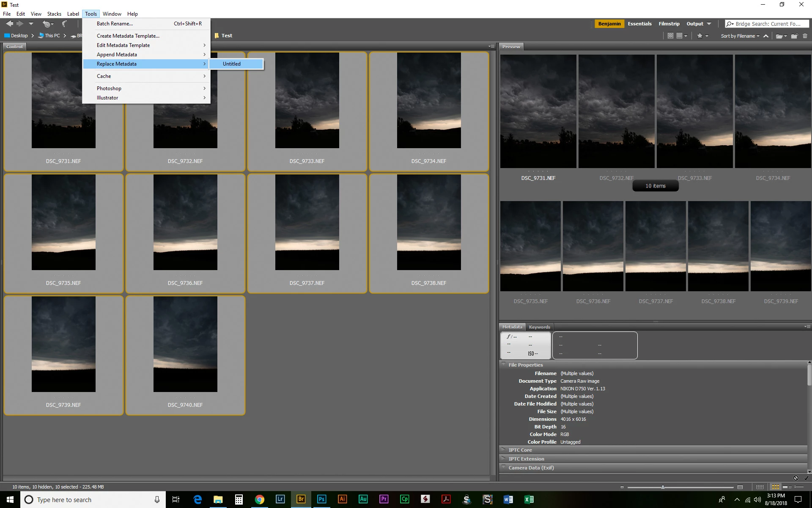Cancel metadata changes icon
Viewport: 812px width, 508px height.
tap(796, 478)
